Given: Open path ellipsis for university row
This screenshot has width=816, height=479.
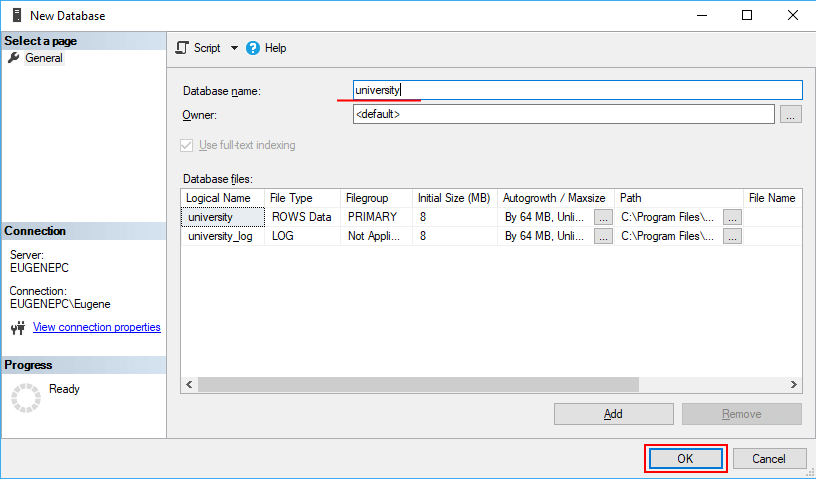Looking at the screenshot, I should tap(732, 217).
